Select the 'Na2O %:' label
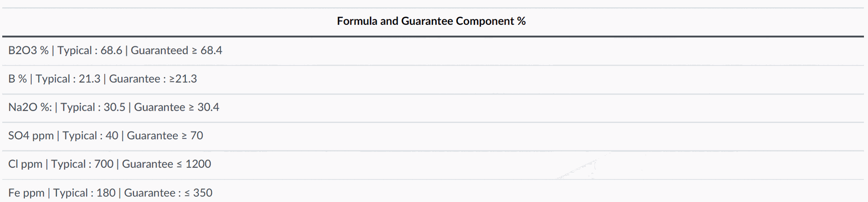The image size is (868, 202). click(x=30, y=107)
